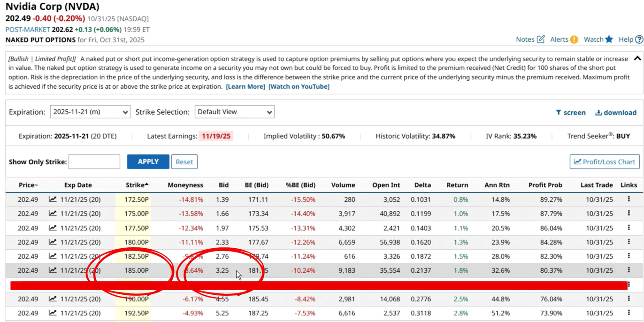Expand the Strike Selection dropdown

pos(234,112)
